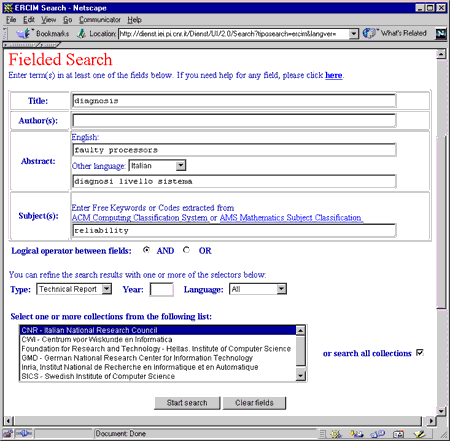Open Navigator from the component bar ship-wheel icon
Screen dimensions: 450x441
point(336,434)
